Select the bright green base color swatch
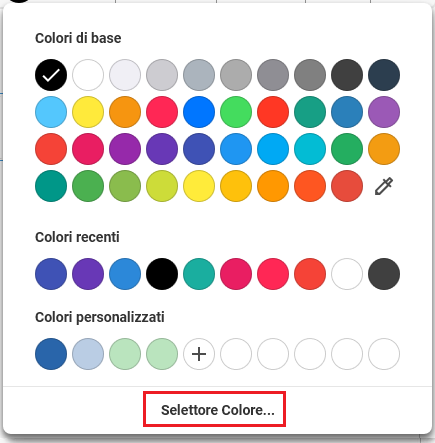This screenshot has width=435, height=443. [236, 112]
